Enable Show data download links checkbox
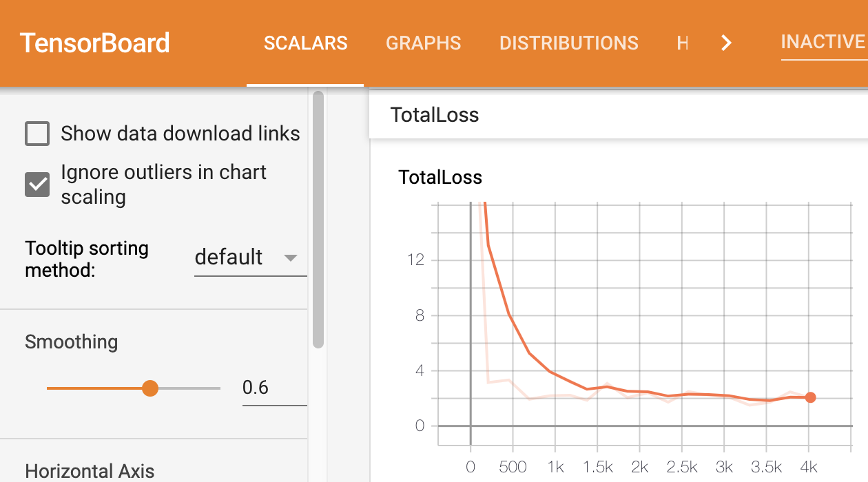This screenshot has height=482, width=868. pos(37,134)
